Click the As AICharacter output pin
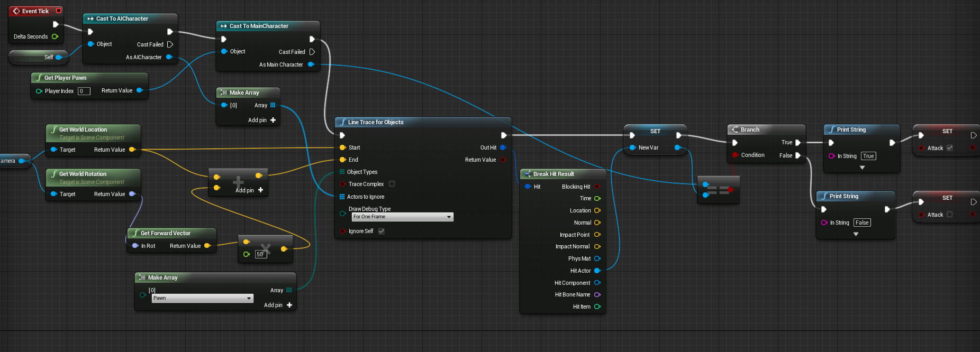Screen dimensions: 980x352 pos(169,57)
